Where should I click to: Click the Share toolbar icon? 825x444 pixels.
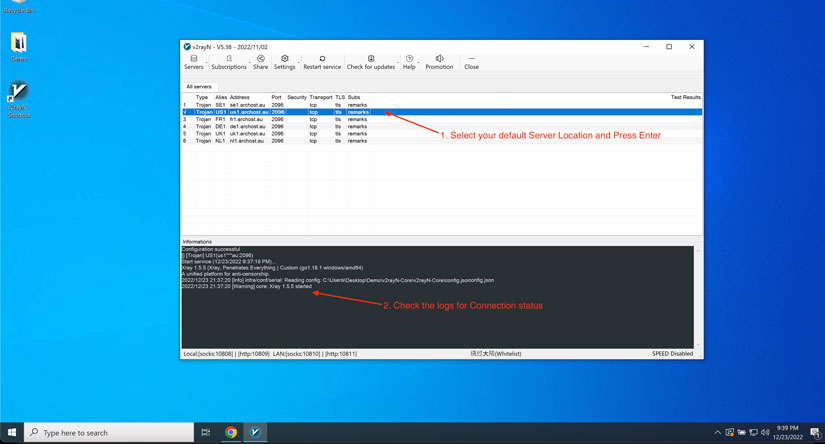[260, 62]
